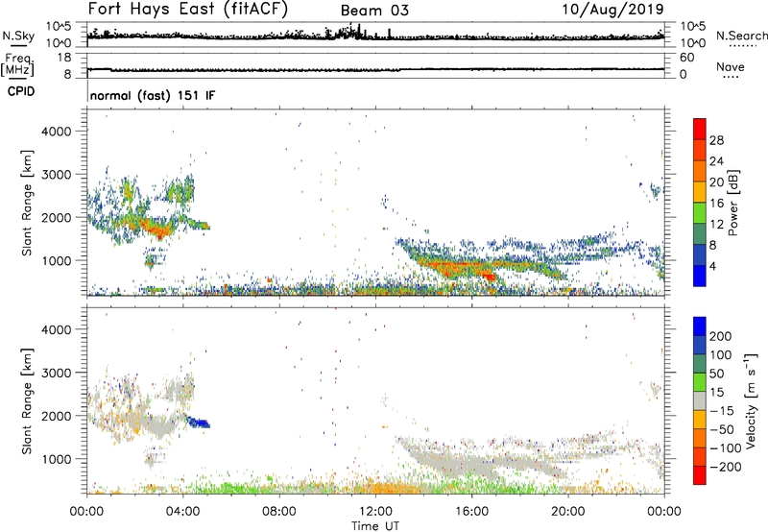Viewport: 768px width, 532px height.
Task: Click the Velocity [m s⁻¹] colorbar title
Action: (x=751, y=400)
